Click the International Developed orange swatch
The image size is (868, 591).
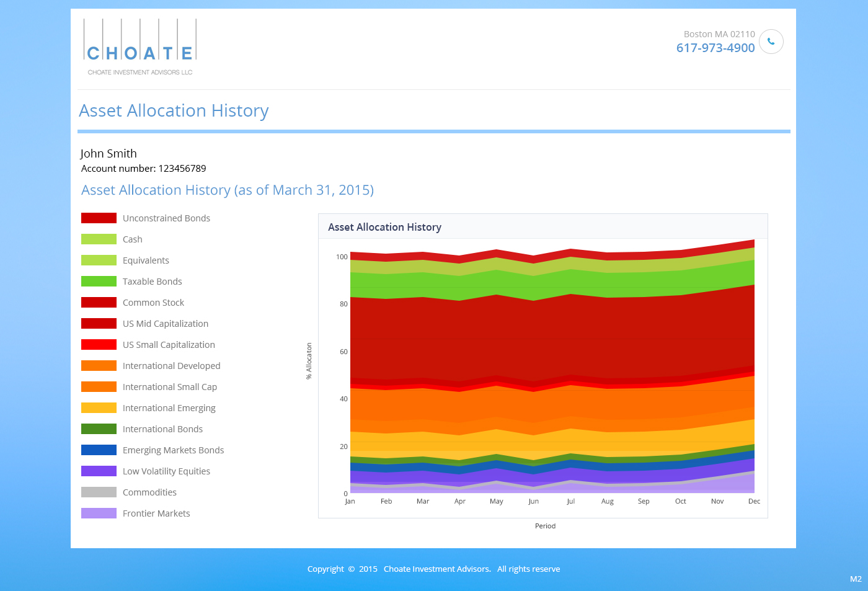pos(99,366)
